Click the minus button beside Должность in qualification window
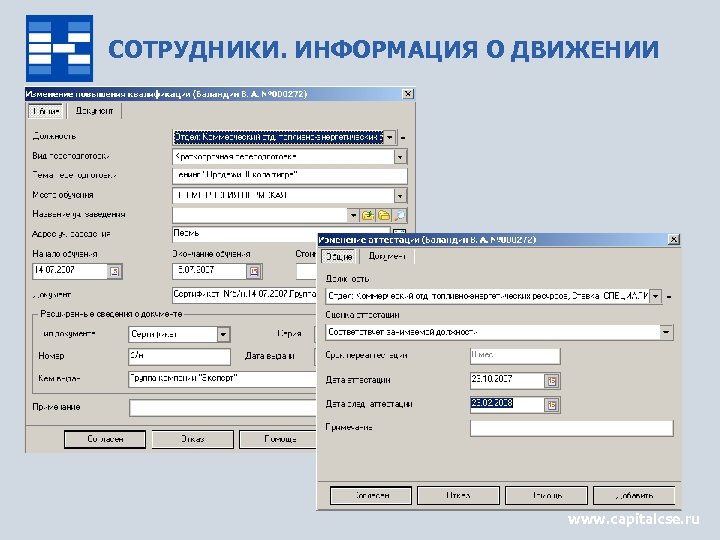This screenshot has width=720, height=540. (x=403, y=137)
